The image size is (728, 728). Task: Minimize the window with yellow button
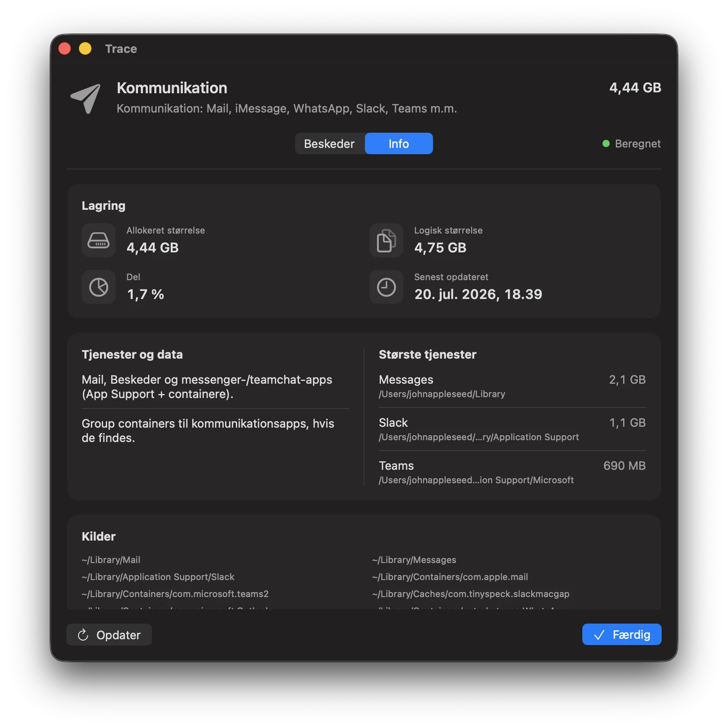(x=85, y=48)
